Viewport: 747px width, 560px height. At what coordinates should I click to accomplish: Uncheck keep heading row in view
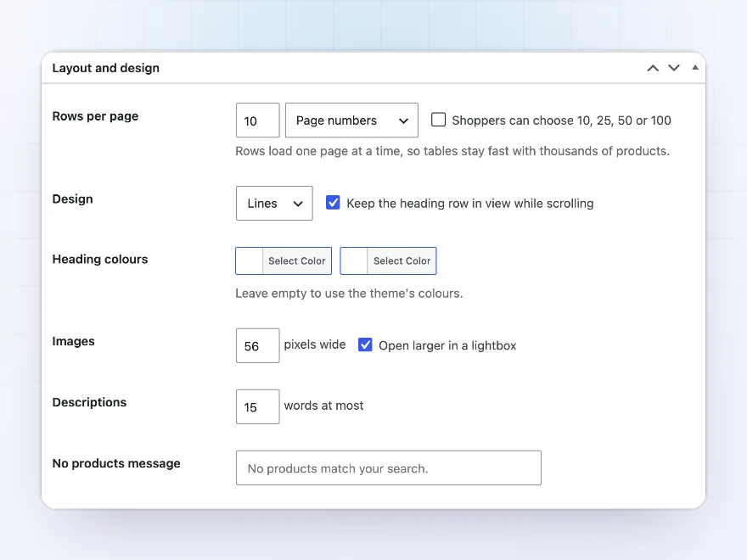click(x=333, y=203)
